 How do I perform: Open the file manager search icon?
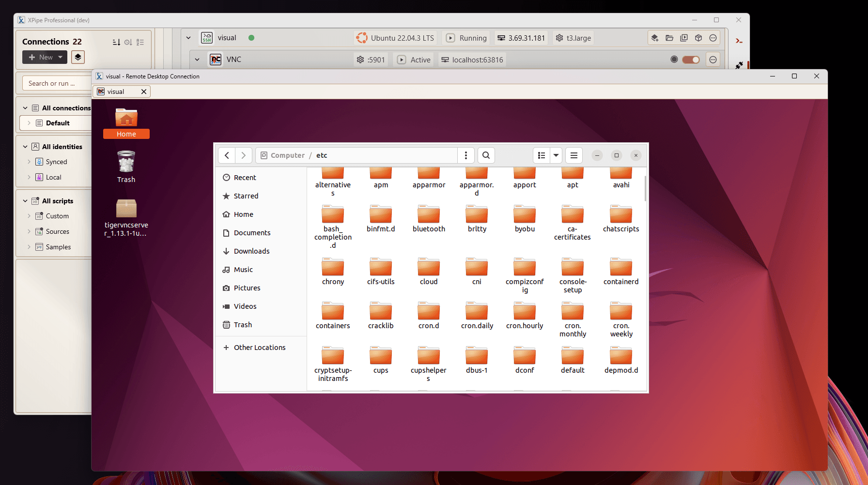[x=486, y=155]
